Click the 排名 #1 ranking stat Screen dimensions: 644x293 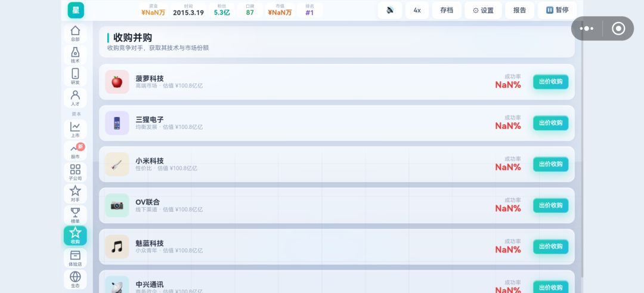(x=309, y=10)
